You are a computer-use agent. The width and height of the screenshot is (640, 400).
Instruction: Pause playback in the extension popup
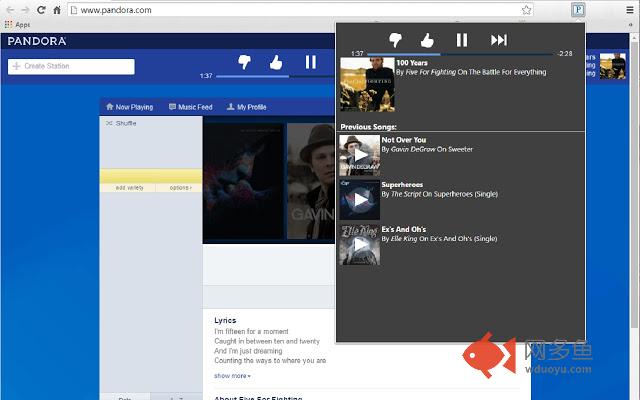click(x=462, y=40)
